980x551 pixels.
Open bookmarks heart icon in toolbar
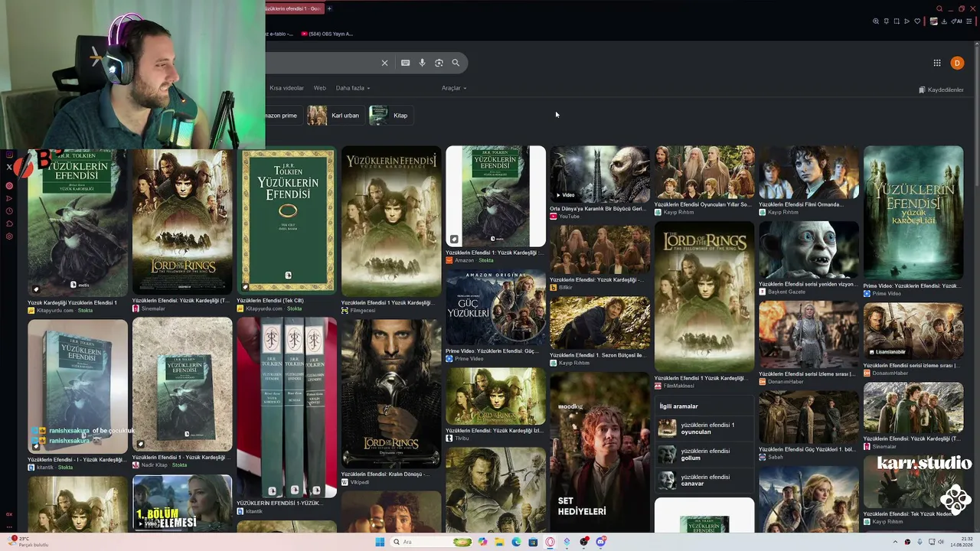pos(917,21)
